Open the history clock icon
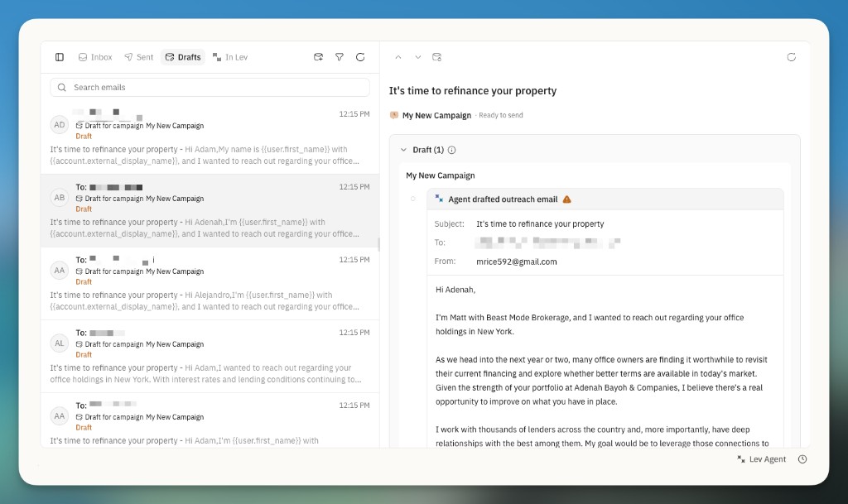This screenshot has height=504, width=848. coord(802,459)
